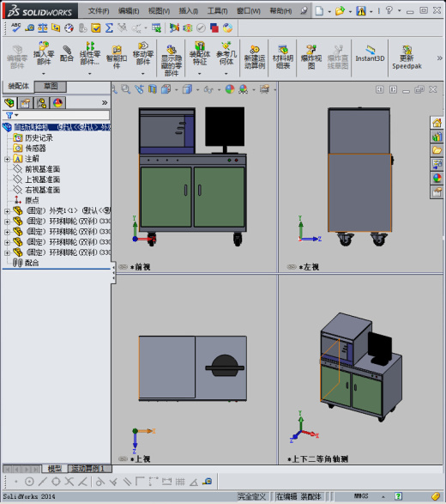Click the ABC spell checker icon
Image resolution: width=446 pixels, height=504 pixels.
coord(15,27)
